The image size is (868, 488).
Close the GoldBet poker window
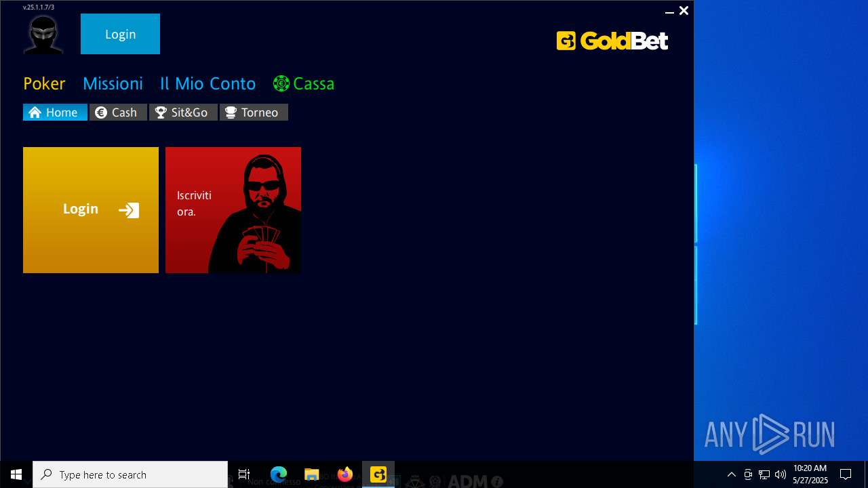pos(684,11)
